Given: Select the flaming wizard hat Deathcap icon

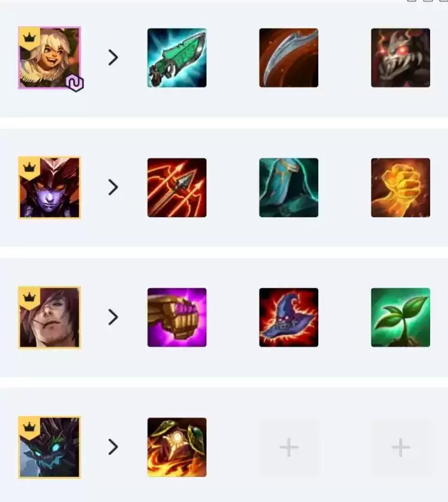Looking at the screenshot, I should pos(289,317).
